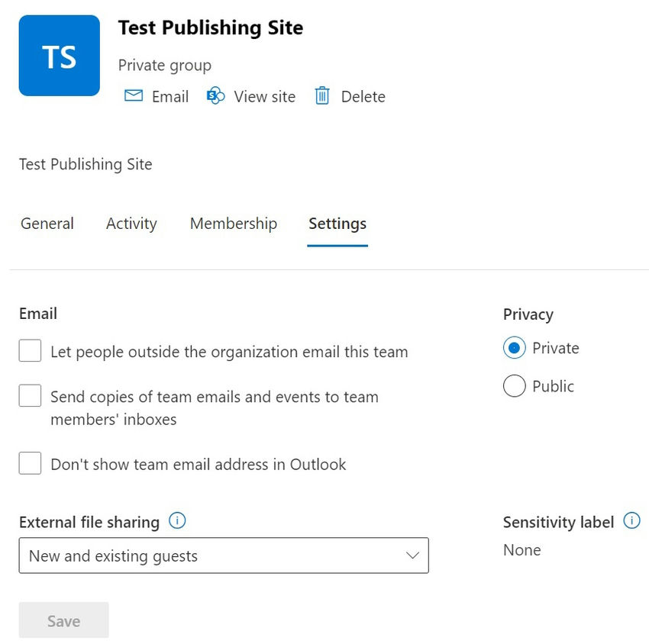Click the View site link text
The width and height of the screenshot is (649, 644).
[265, 96]
